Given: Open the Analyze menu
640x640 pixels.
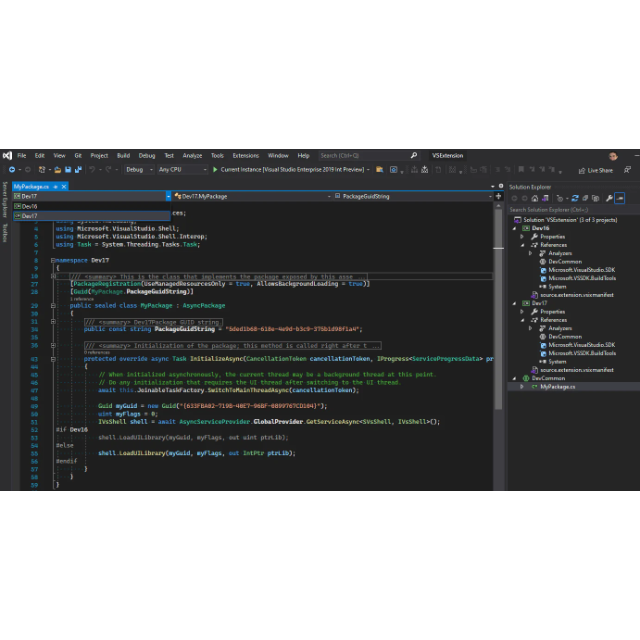Looking at the screenshot, I should click(192, 156).
